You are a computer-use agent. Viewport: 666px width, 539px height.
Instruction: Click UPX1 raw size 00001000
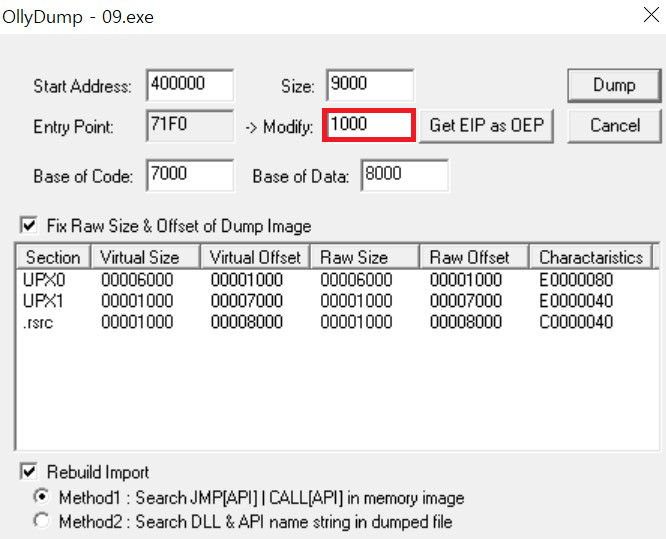[356, 301]
